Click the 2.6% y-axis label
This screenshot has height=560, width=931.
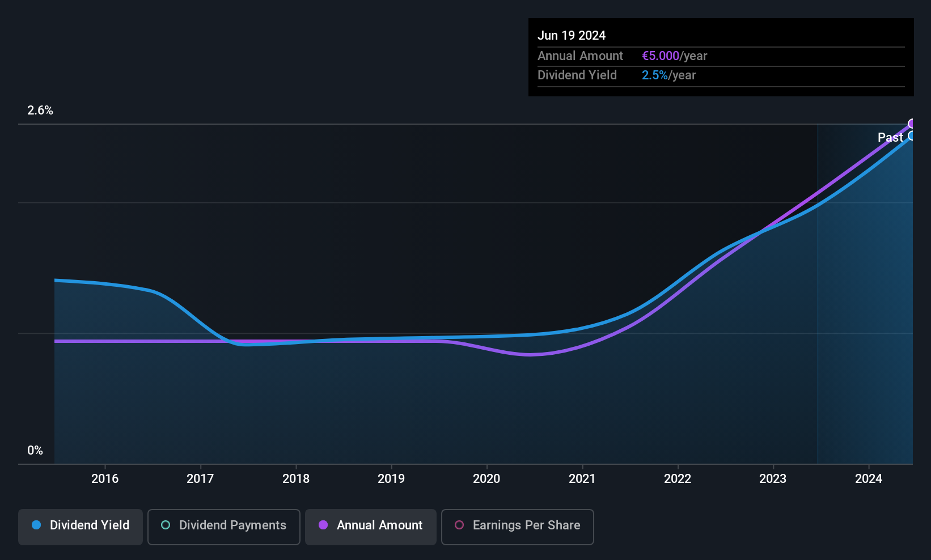pyautogui.click(x=40, y=111)
